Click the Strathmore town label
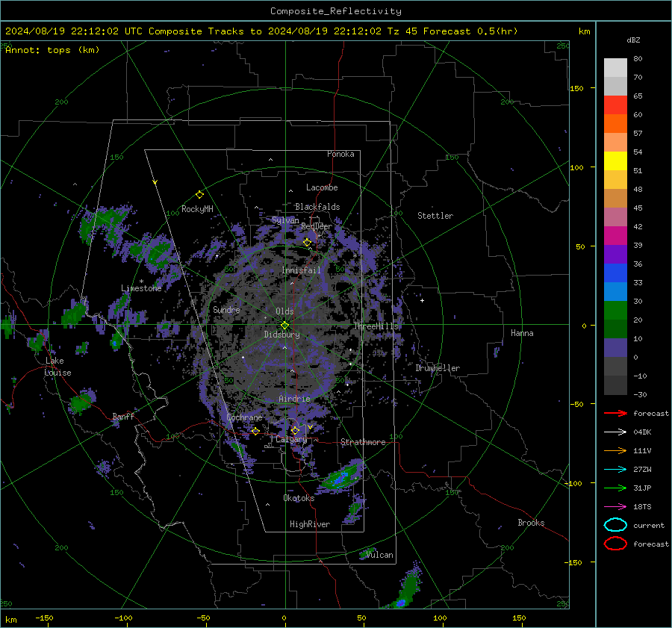672x628 pixels. point(363,442)
